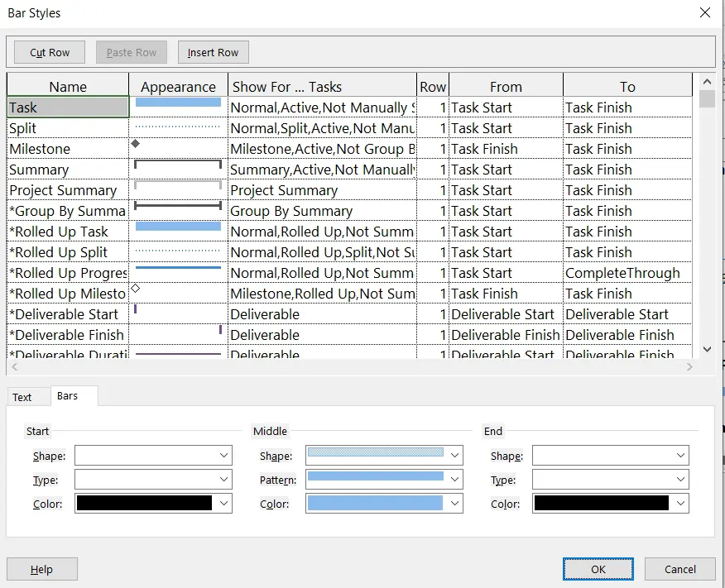Screen dimensions: 725x588
Task: Open the End Type dropdown
Action: [x=680, y=480]
